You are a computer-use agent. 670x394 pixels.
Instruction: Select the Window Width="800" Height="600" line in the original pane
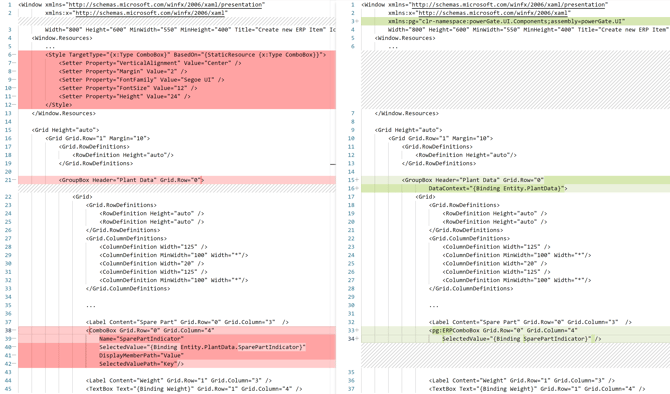point(190,30)
